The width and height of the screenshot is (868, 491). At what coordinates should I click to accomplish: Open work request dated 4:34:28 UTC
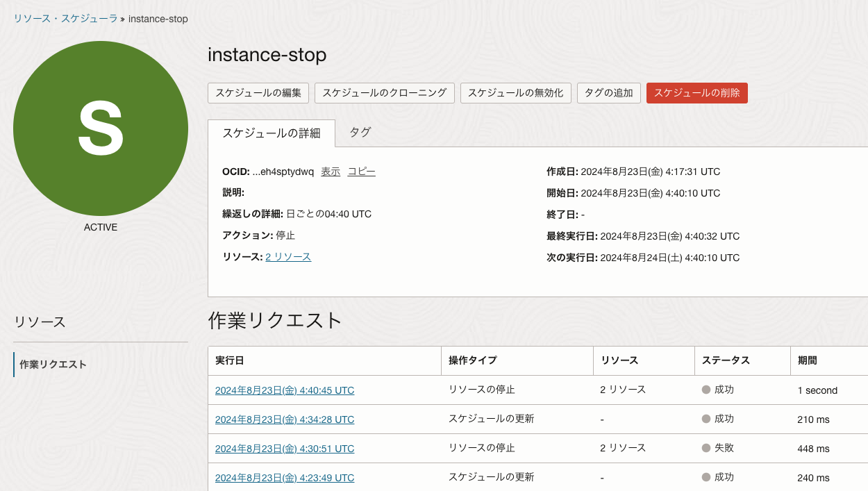tap(285, 419)
